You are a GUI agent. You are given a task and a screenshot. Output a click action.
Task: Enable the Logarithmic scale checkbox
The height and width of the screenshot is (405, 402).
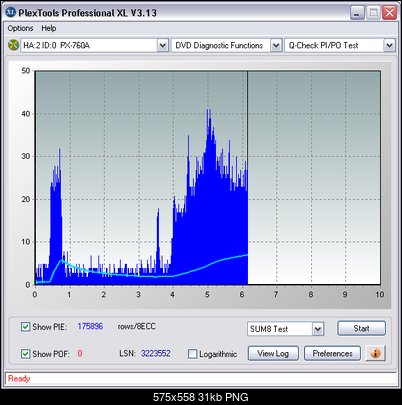192,354
